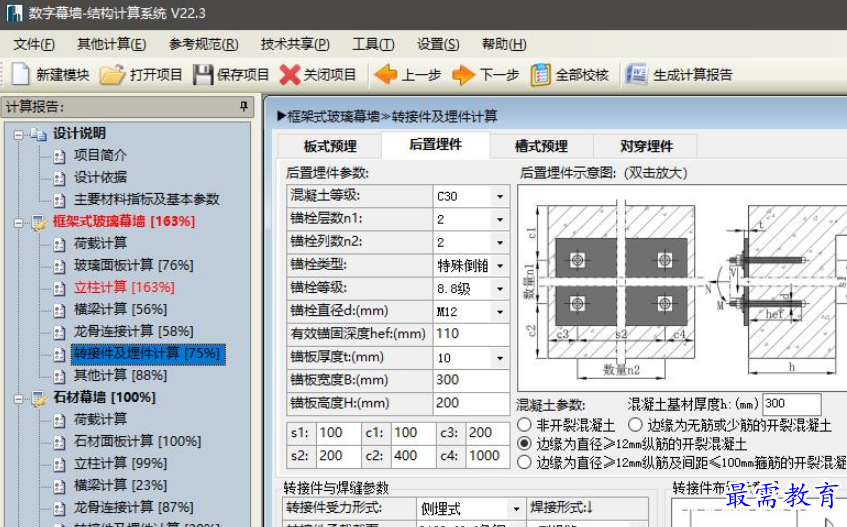This screenshot has width=847, height=527.
Task: Open 锚栓等级 8.8级 dropdown
Action: tap(500, 289)
